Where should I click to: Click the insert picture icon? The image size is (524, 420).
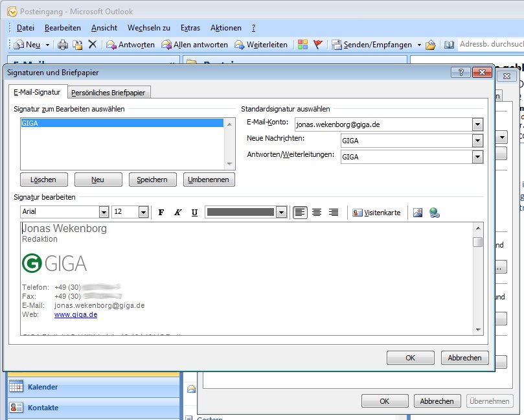coord(418,213)
